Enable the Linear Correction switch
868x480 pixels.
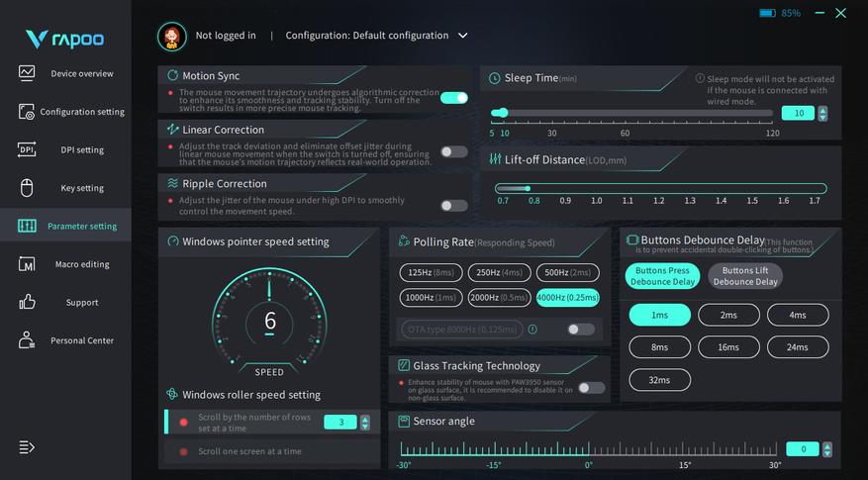point(454,151)
